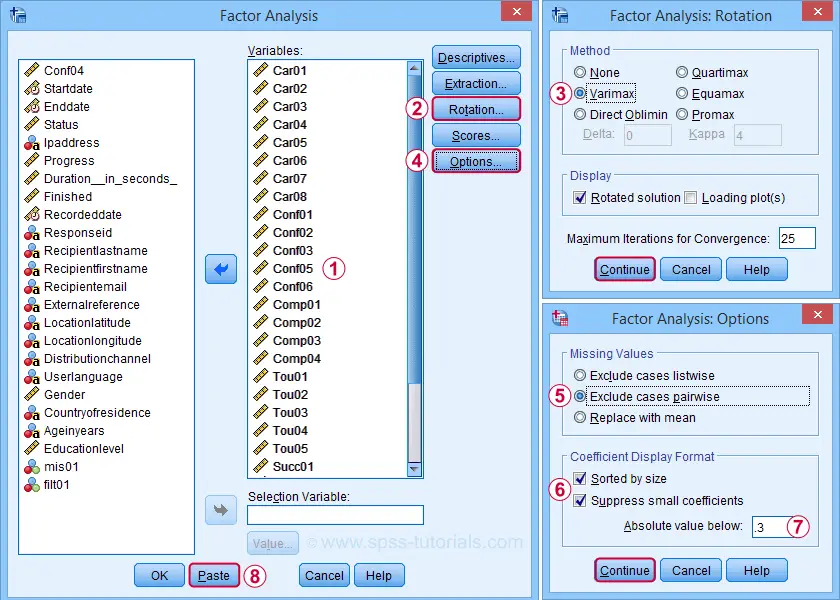
Task: Click the ruler icon beside Conf01
Action: (x=261, y=214)
